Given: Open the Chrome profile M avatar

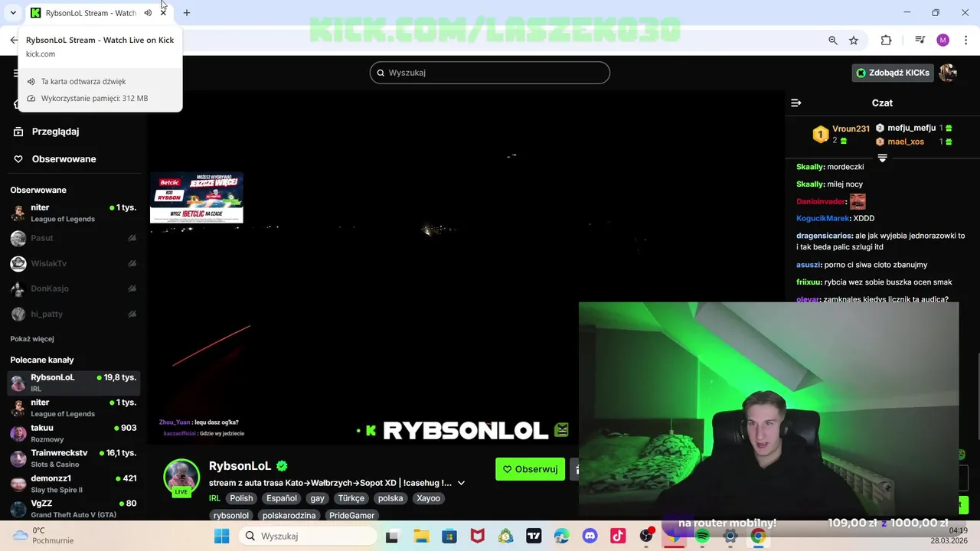Looking at the screenshot, I should [x=942, y=41].
